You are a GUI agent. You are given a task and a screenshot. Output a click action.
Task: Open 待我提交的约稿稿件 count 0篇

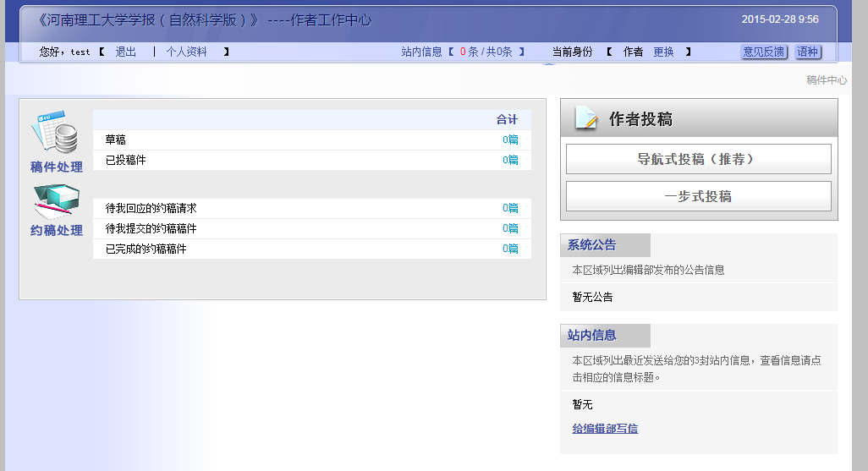point(510,228)
